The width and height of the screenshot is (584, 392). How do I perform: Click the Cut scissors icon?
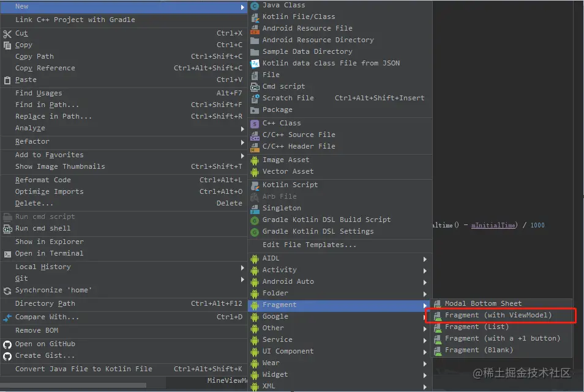click(x=7, y=34)
